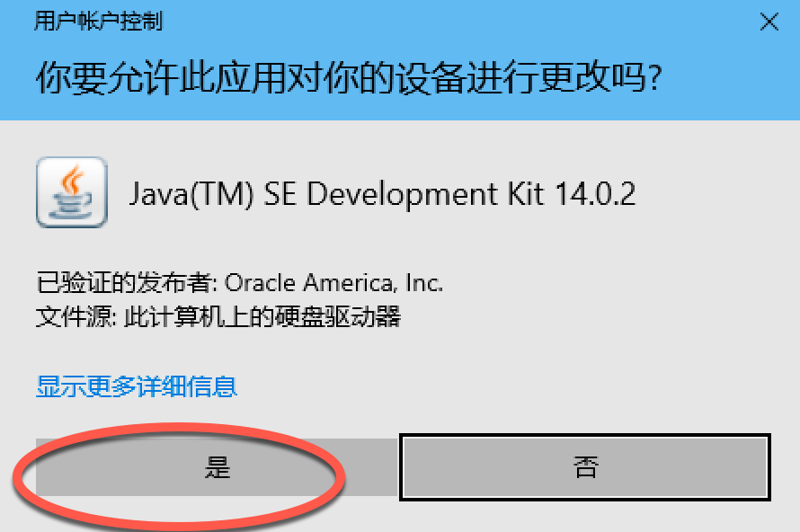Screen dimensions: 800x532
Task: Click the Java coffee cup icon
Action: click(x=72, y=192)
